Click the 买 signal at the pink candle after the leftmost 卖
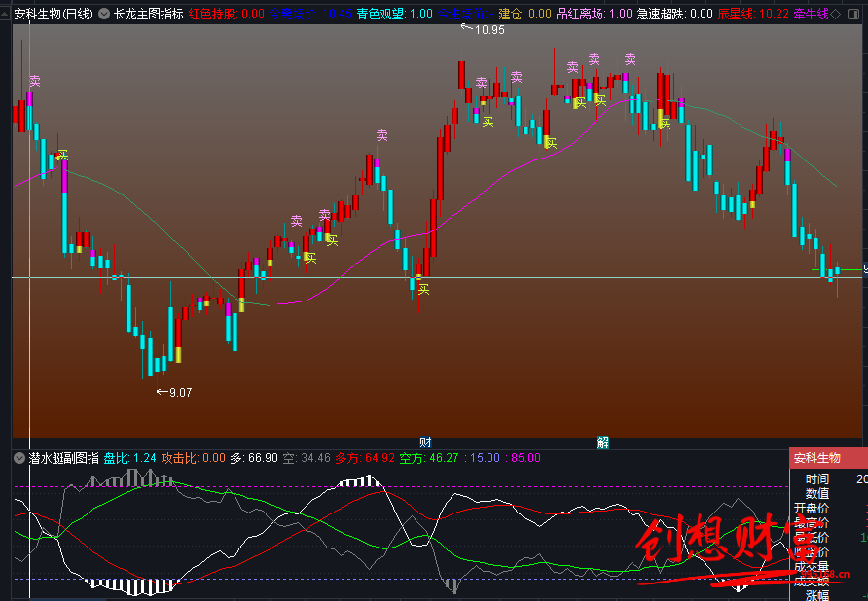868x601 pixels. 62,156
